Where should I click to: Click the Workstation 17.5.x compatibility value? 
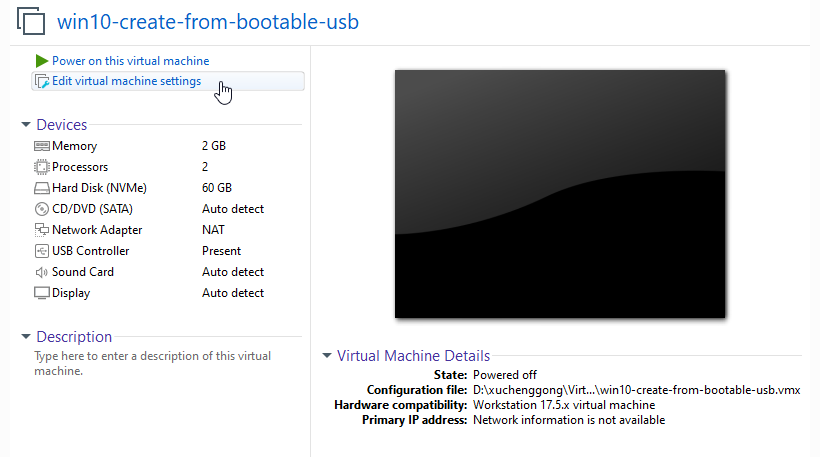(564, 405)
